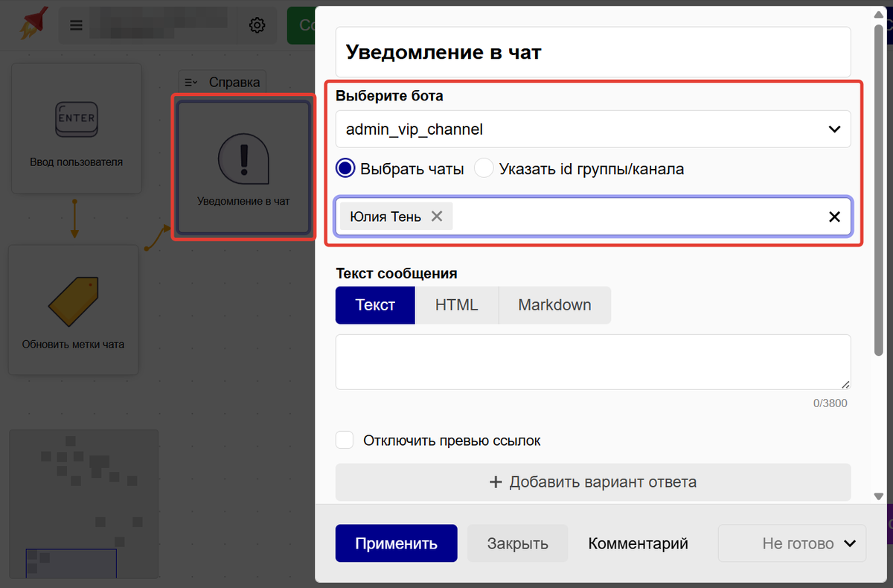Switch to the Markdown tab
The width and height of the screenshot is (893, 588).
554,305
